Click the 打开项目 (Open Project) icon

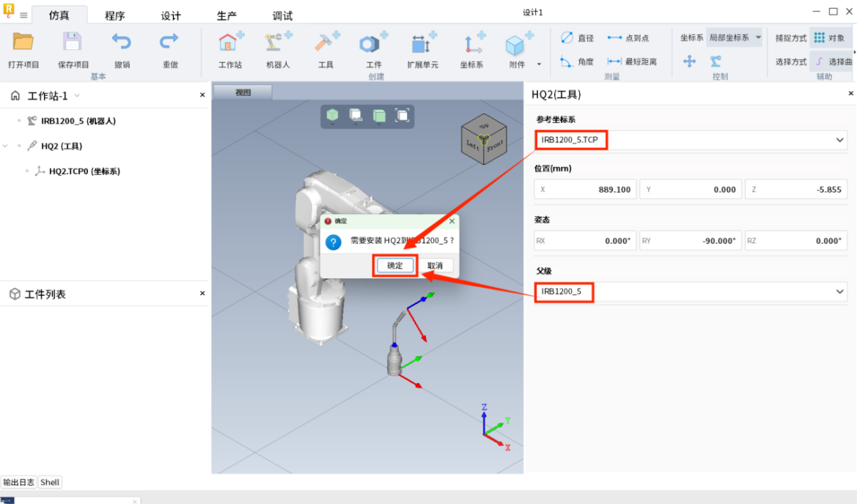pyautogui.click(x=23, y=42)
